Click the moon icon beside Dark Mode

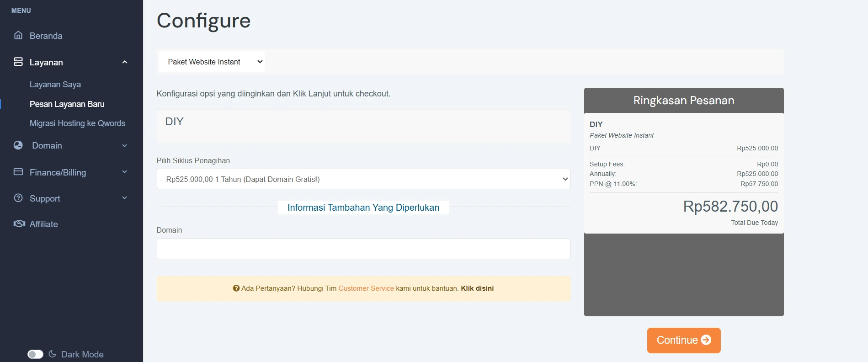[x=53, y=354]
